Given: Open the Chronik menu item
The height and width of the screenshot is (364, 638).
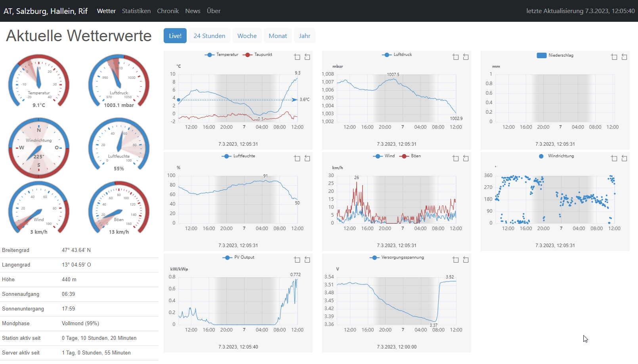Looking at the screenshot, I should click(168, 11).
